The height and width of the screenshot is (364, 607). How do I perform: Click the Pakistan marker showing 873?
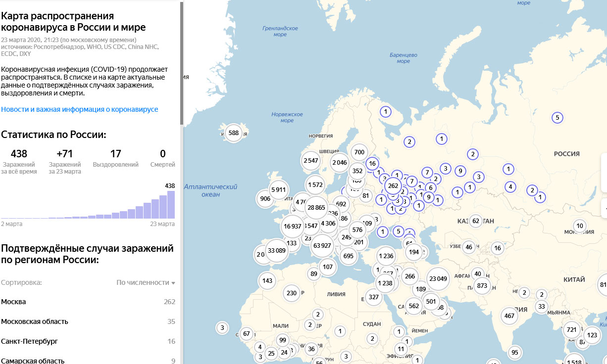(x=481, y=285)
